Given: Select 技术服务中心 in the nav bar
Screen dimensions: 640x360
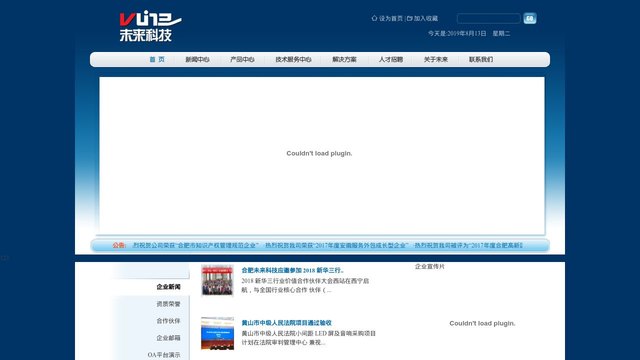Looking at the screenshot, I should 293,59.
